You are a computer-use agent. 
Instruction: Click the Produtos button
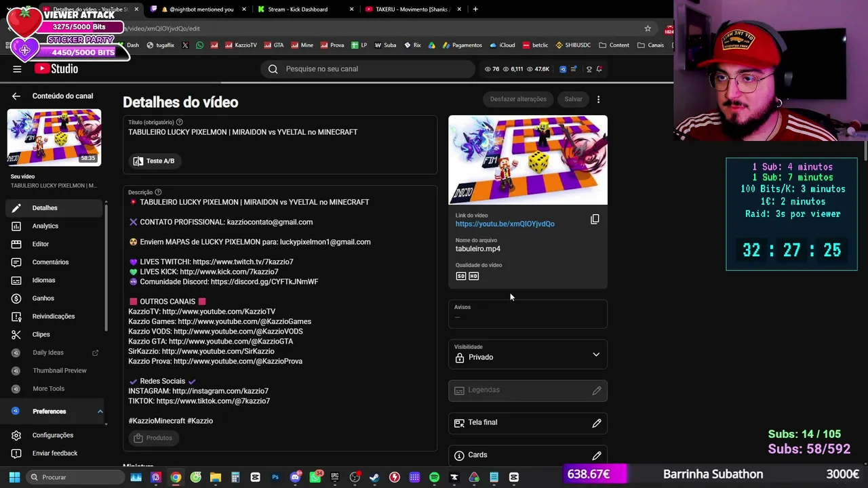click(153, 438)
